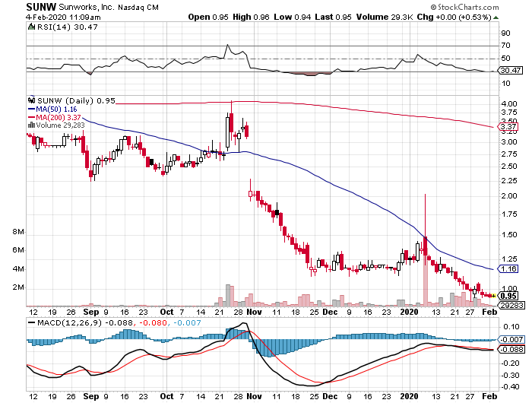
Task: Click the 2020 label on the price date axis
Action: tap(409, 312)
